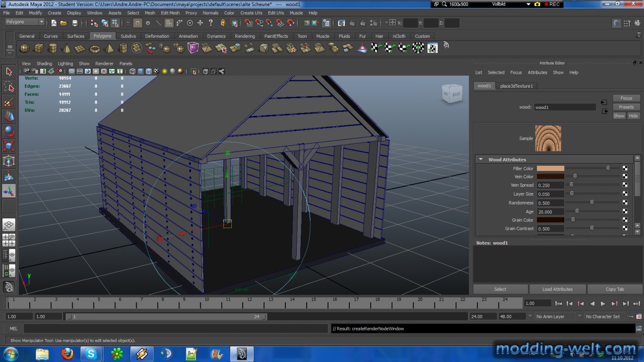Click the purple cube shelf icon
The image size is (644, 362).
pyautogui.click(x=193, y=48)
